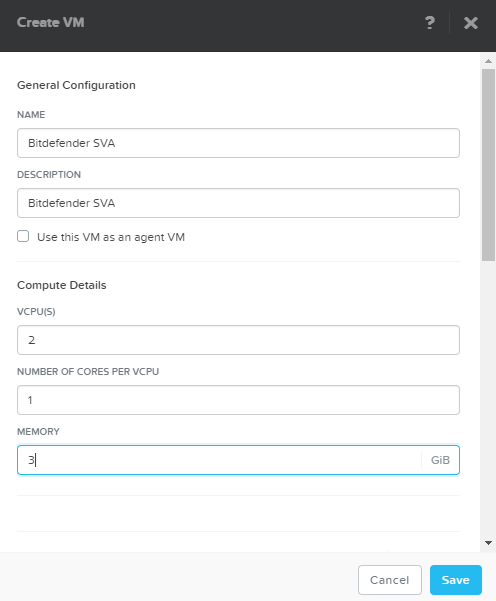Image resolution: width=496 pixels, height=601 pixels.
Task: Focus the Name field containing Bitdefender SVA
Action: [x=238, y=143]
